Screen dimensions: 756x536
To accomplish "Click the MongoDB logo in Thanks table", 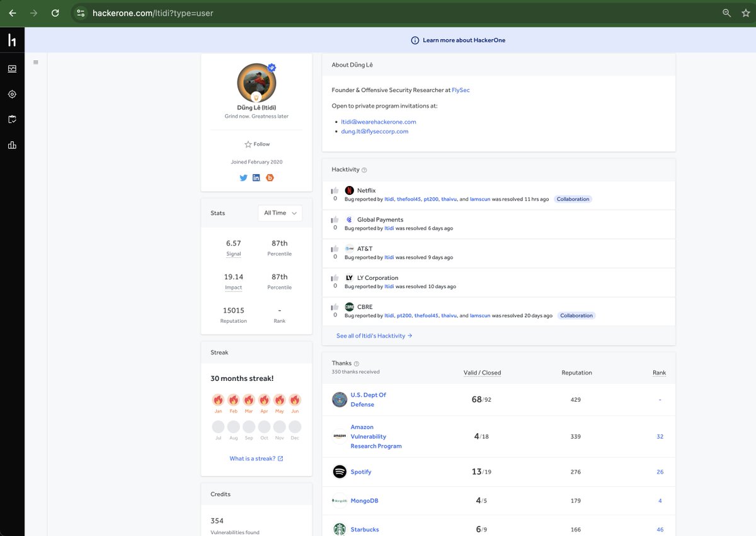I will tap(340, 501).
